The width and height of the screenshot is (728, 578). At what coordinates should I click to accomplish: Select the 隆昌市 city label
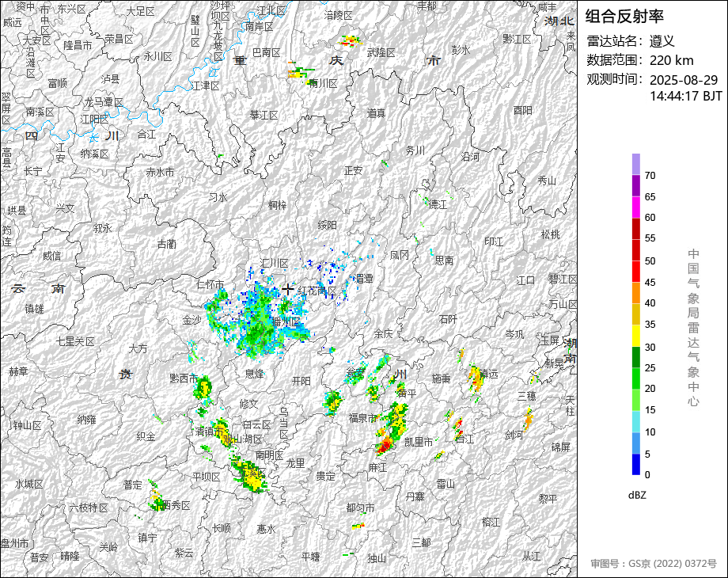78,45
